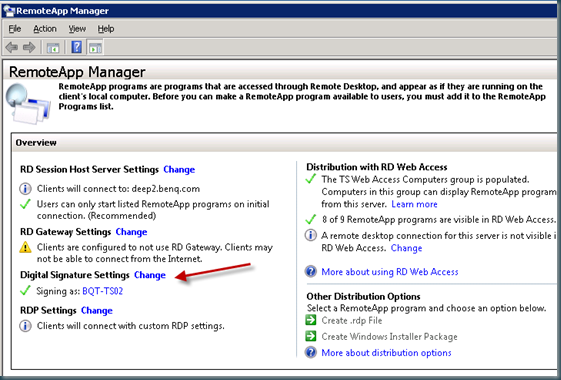The height and width of the screenshot is (380, 561).
Task: Click the 'RD Session Host Server Settings' heading
Action: click(89, 169)
